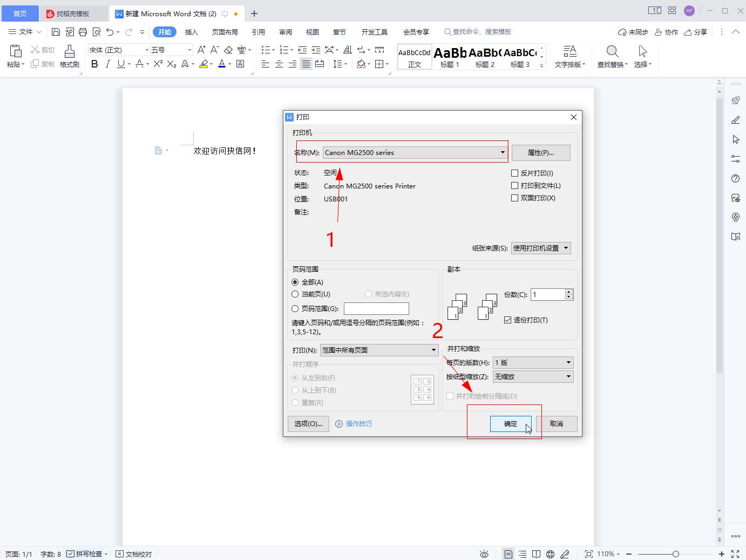
Task: Switch to the 引用 ribbon tab
Action: pyautogui.click(x=259, y=32)
